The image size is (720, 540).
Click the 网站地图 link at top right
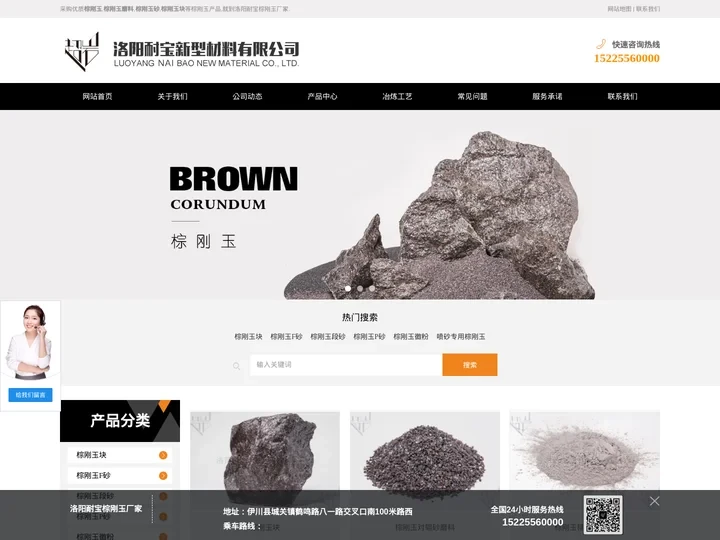pos(619,9)
